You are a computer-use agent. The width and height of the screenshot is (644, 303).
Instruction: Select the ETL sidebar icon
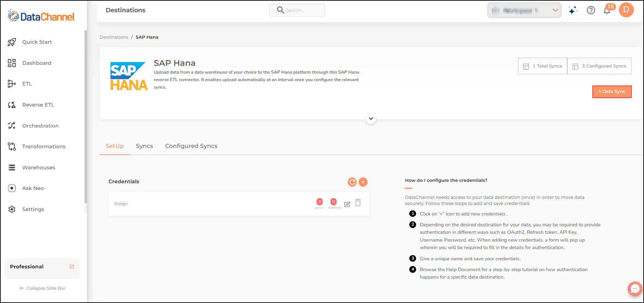point(12,84)
